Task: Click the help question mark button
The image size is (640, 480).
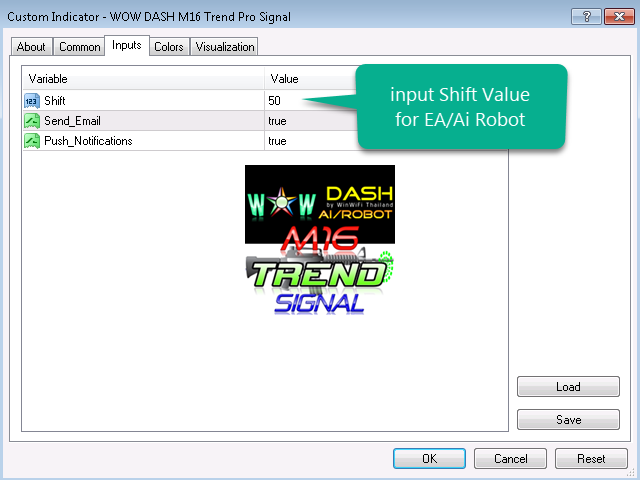Action: click(x=586, y=17)
